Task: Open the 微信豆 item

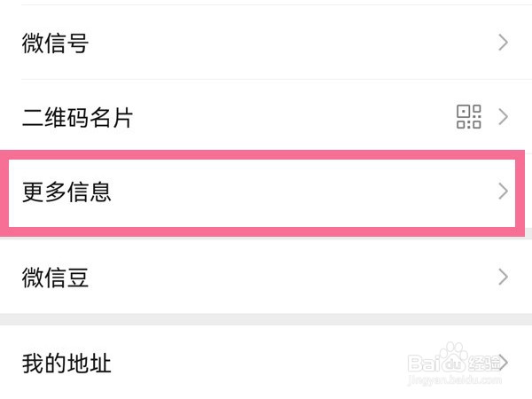Action: click(x=55, y=278)
